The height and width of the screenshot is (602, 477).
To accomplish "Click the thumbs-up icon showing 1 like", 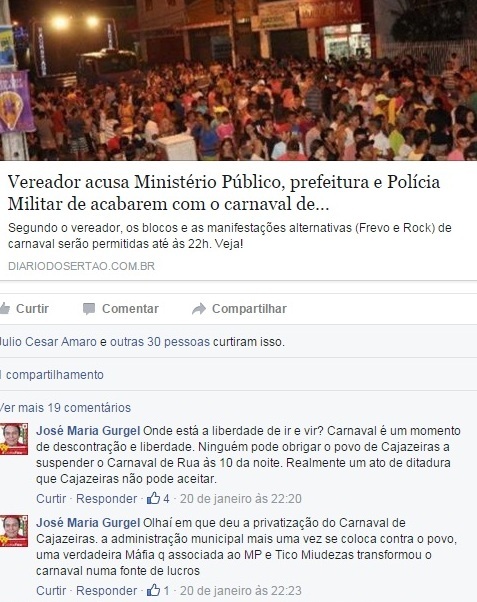I will pos(154,590).
